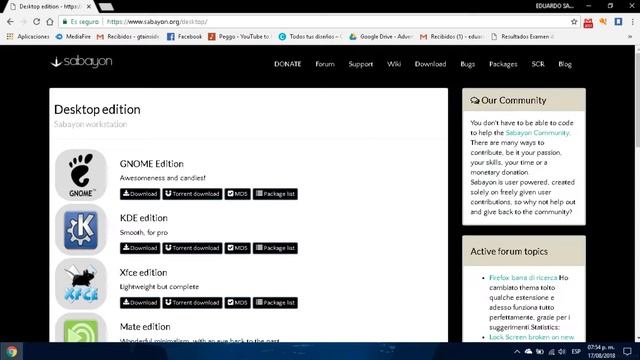Click Our Community chat icon
This screenshot has width=640, height=360.
click(475, 100)
